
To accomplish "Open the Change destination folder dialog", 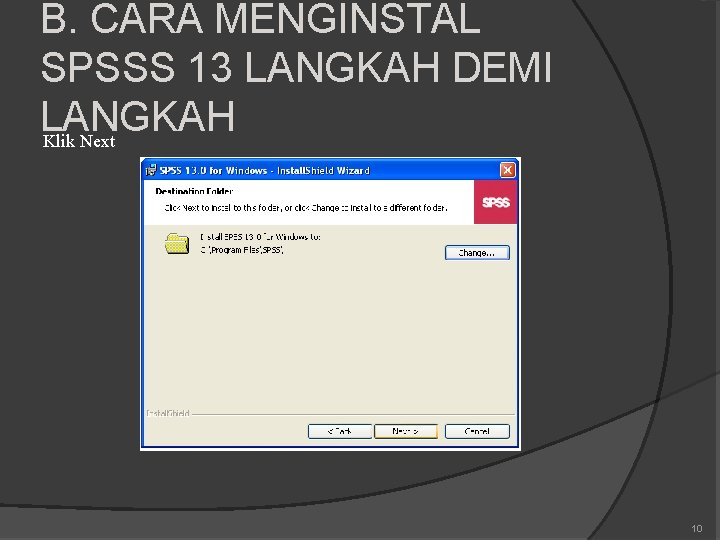I will coord(477,253).
